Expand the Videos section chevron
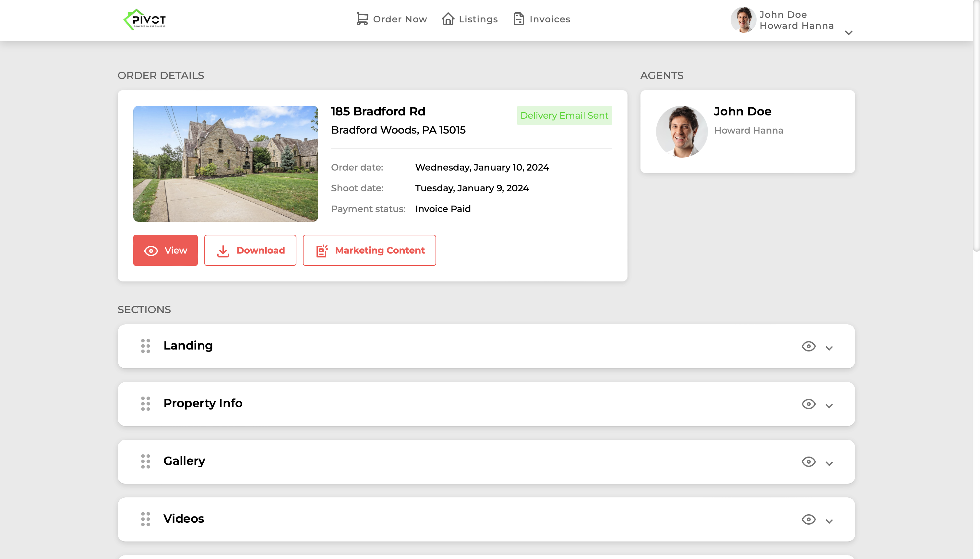Image resolution: width=980 pixels, height=559 pixels. [829, 521]
